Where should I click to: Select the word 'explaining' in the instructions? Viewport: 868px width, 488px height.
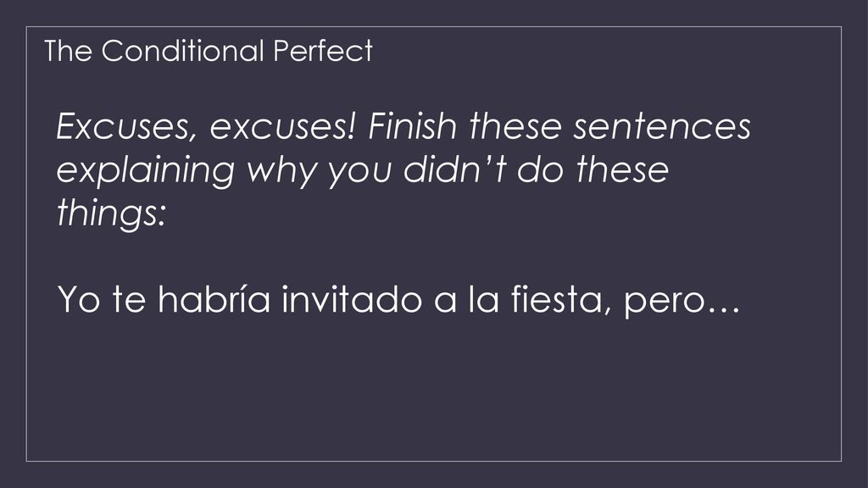coord(146,170)
